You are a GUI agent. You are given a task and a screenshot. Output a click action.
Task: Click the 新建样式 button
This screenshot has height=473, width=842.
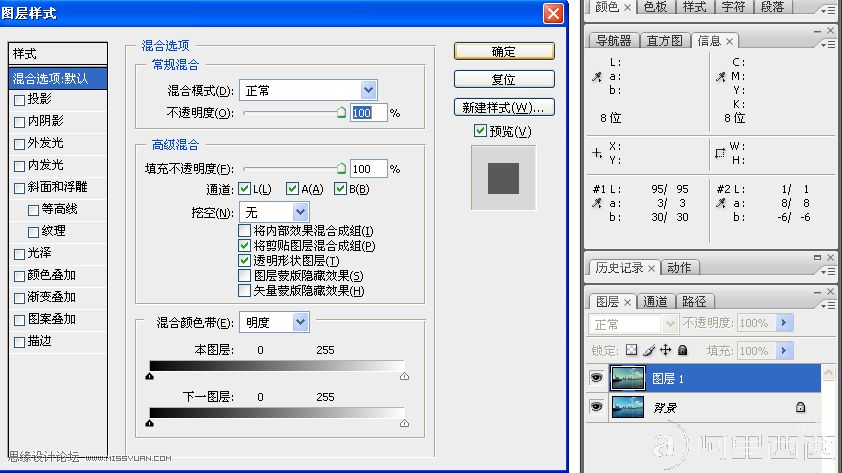[503, 107]
